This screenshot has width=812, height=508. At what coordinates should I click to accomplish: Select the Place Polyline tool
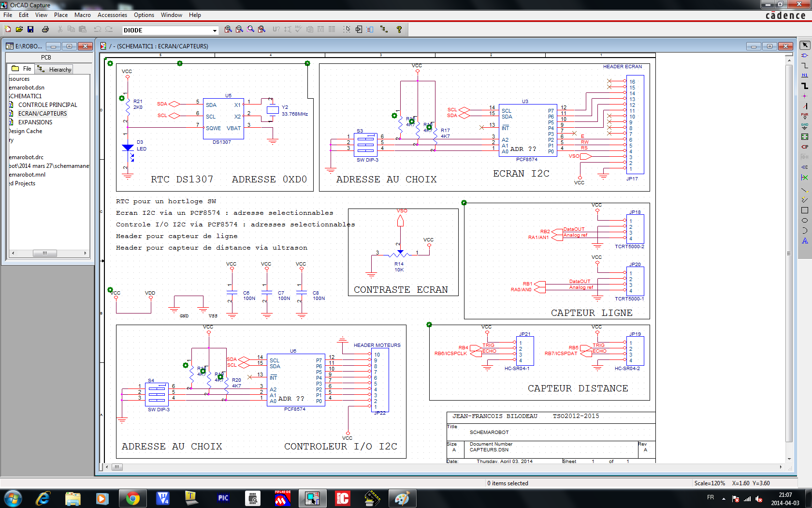pyautogui.click(x=805, y=200)
